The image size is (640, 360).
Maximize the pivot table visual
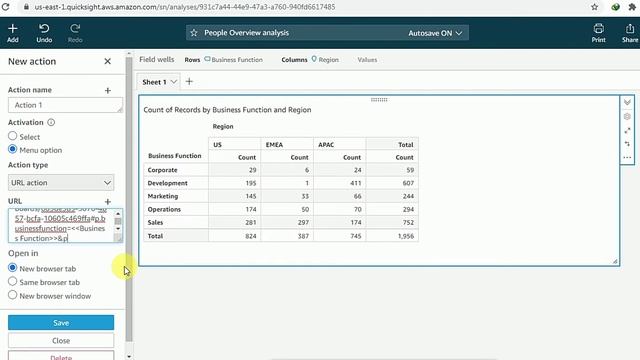click(x=627, y=131)
